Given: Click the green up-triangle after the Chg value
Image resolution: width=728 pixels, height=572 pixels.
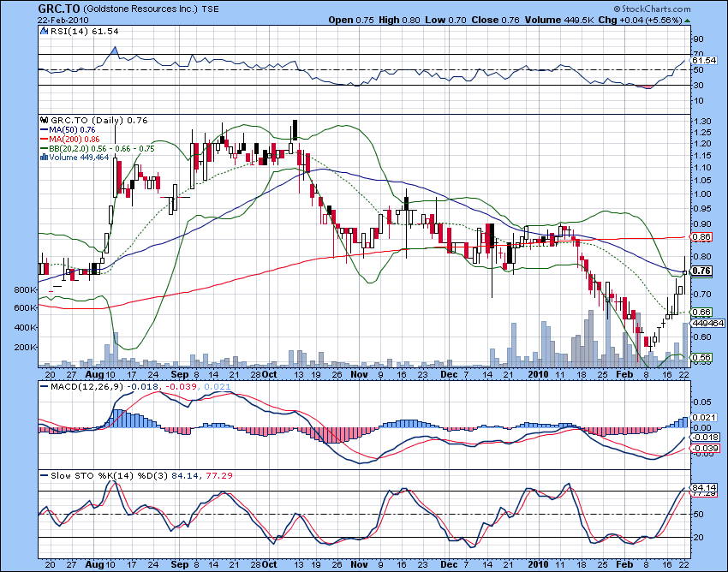Looking at the screenshot, I should tap(687, 21).
